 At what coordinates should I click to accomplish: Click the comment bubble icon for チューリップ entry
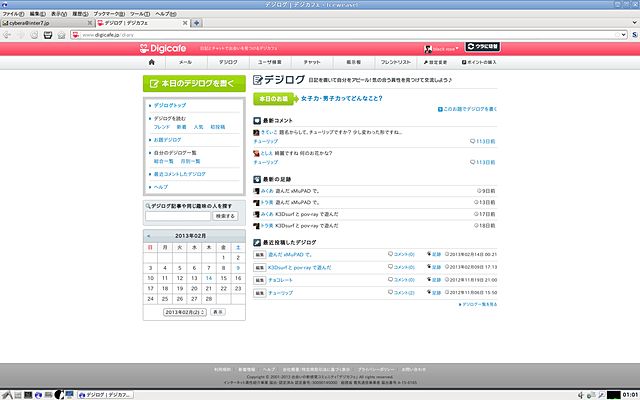click(x=389, y=294)
